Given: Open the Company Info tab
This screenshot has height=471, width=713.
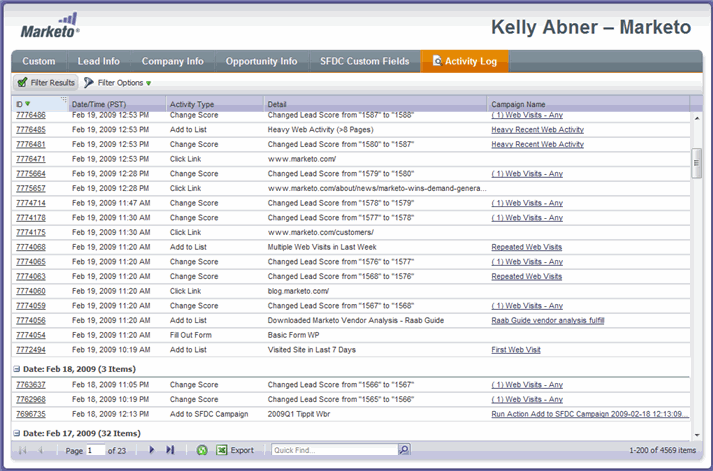Looking at the screenshot, I should click(172, 61).
